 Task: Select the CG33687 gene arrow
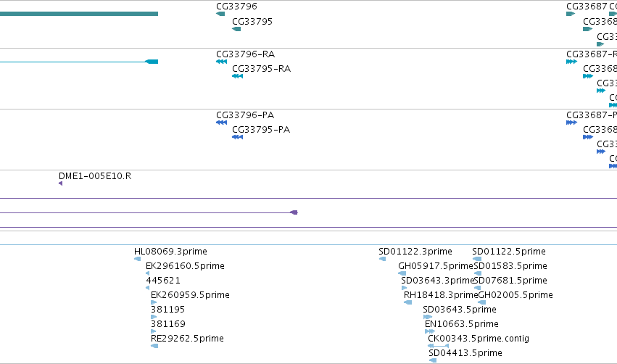pos(571,14)
